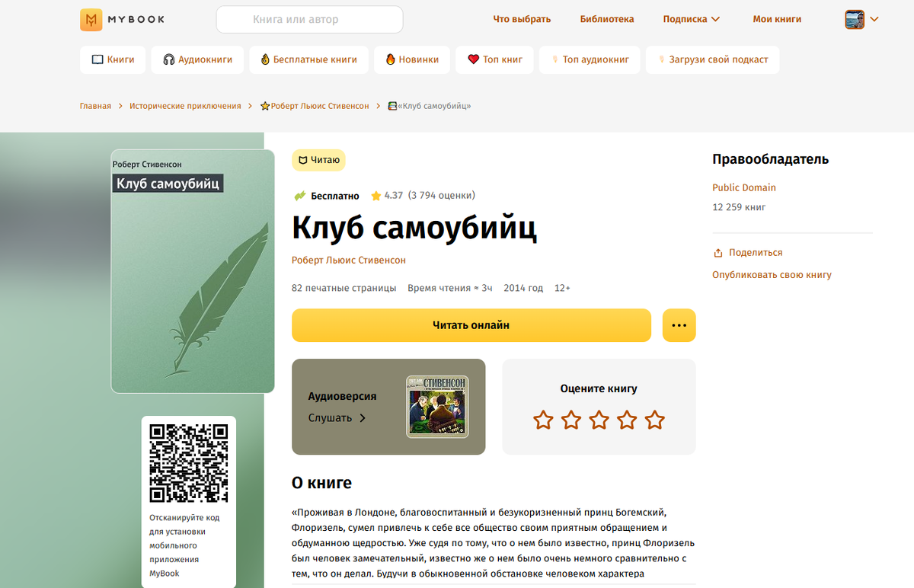
Task: Click the 12+ age rating text
Action: click(562, 288)
